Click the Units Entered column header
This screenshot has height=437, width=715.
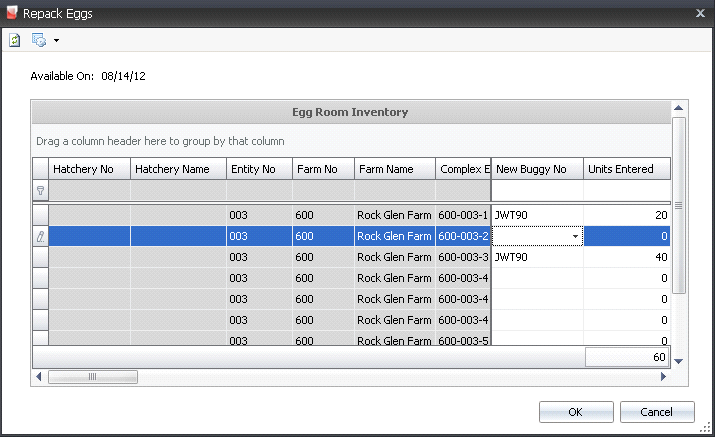626,169
